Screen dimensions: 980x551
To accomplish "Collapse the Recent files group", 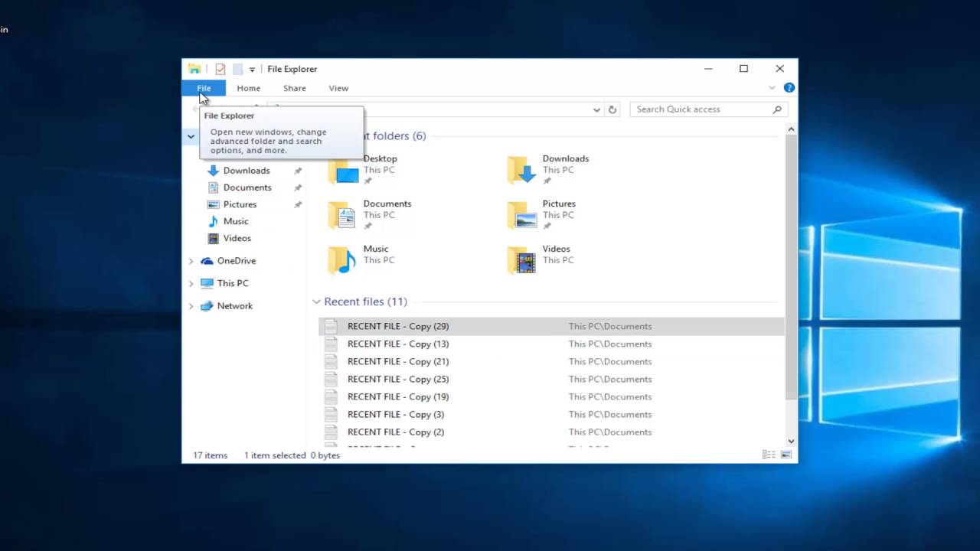I will (316, 302).
